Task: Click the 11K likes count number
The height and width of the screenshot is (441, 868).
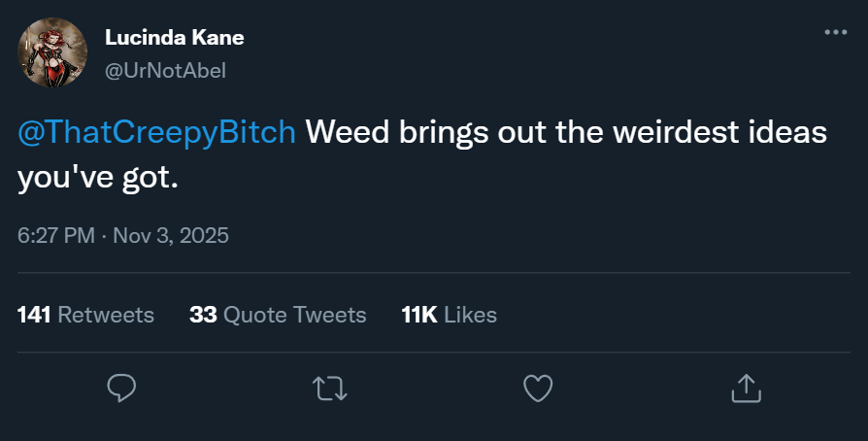Action: click(x=418, y=315)
